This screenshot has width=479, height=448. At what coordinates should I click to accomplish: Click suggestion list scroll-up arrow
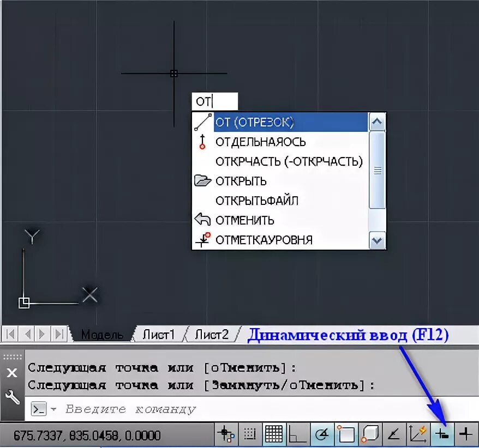pyautogui.click(x=377, y=122)
